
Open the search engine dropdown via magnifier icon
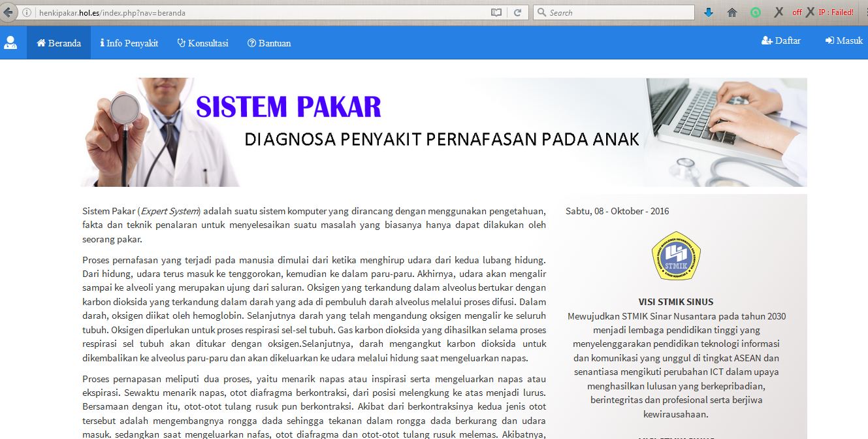point(540,12)
